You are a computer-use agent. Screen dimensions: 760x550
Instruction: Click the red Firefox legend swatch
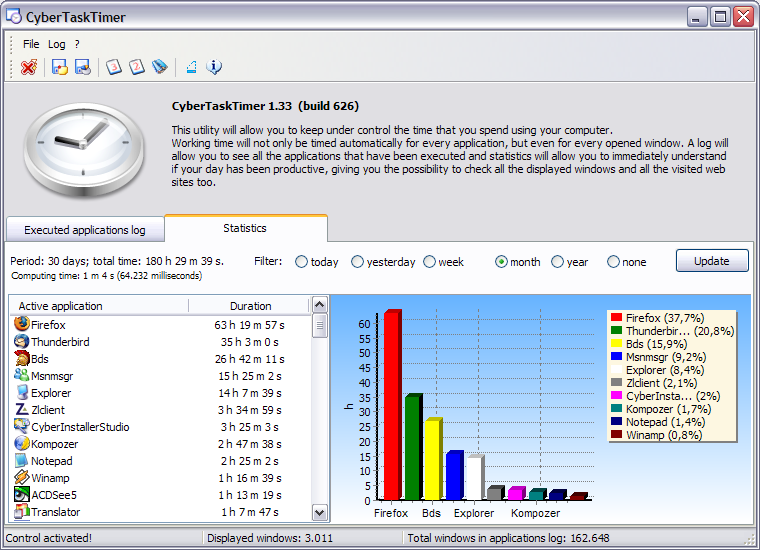pyautogui.click(x=617, y=317)
